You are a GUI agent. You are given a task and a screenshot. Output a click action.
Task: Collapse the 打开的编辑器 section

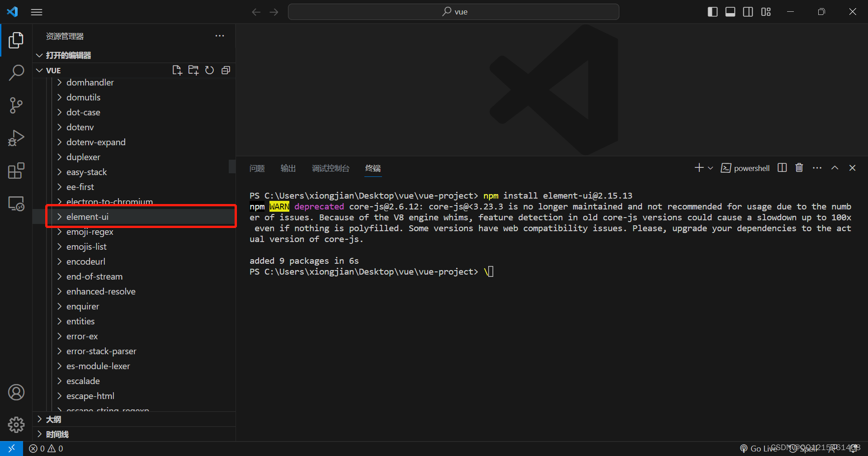[134, 55]
